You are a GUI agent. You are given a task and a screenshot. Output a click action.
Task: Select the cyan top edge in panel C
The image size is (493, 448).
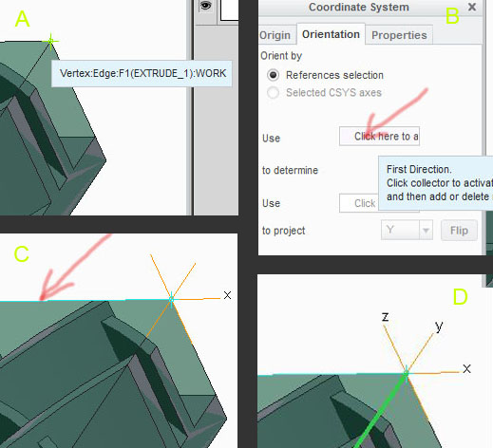(85, 300)
